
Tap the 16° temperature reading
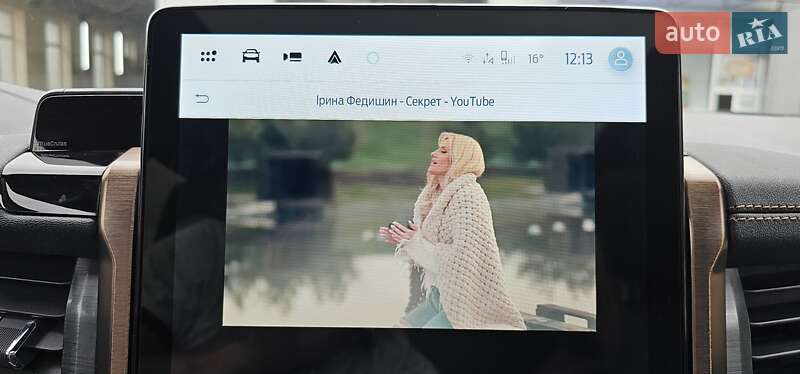tap(535, 59)
